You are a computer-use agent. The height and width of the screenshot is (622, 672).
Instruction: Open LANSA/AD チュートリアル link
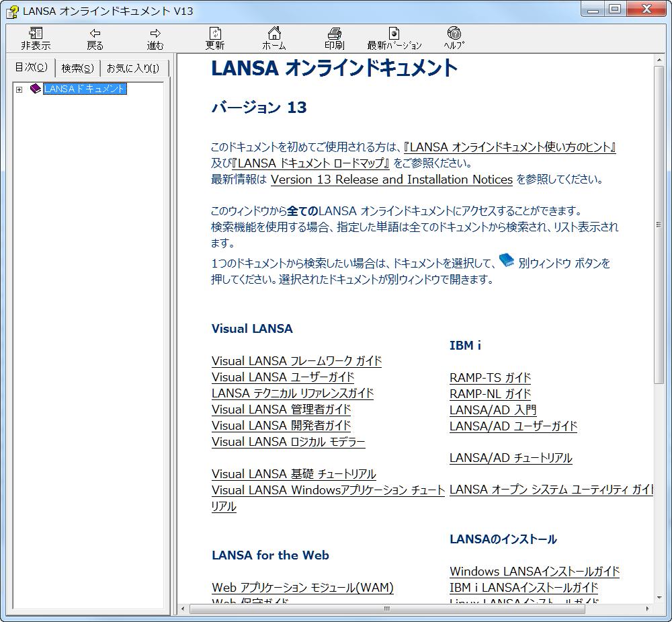coord(511,458)
